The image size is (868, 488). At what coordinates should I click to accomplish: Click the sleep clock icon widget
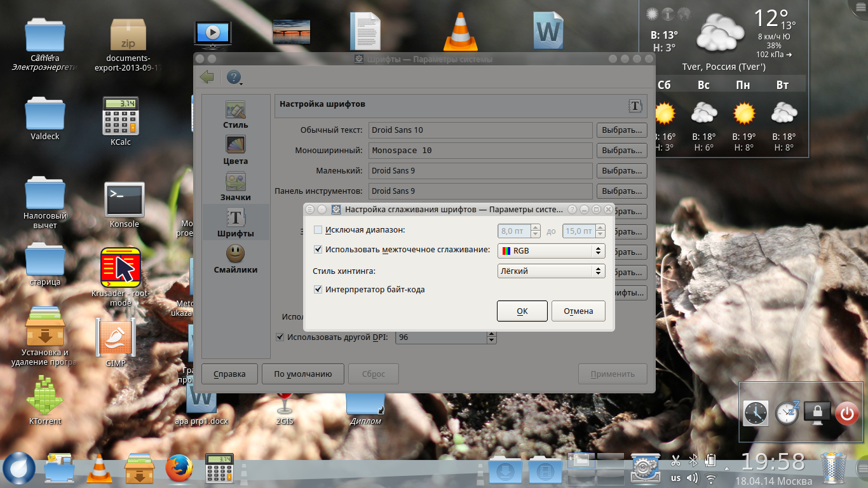click(x=787, y=413)
